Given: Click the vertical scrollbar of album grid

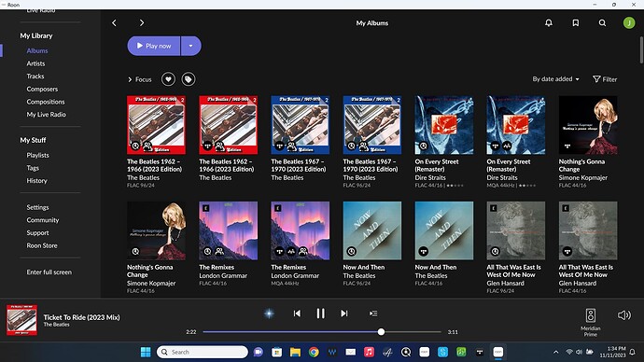Looking at the screenshot, I should (641, 50).
